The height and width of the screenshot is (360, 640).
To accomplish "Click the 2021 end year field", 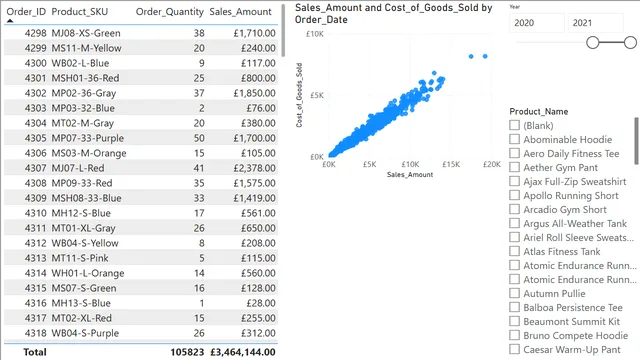I will (x=596, y=23).
